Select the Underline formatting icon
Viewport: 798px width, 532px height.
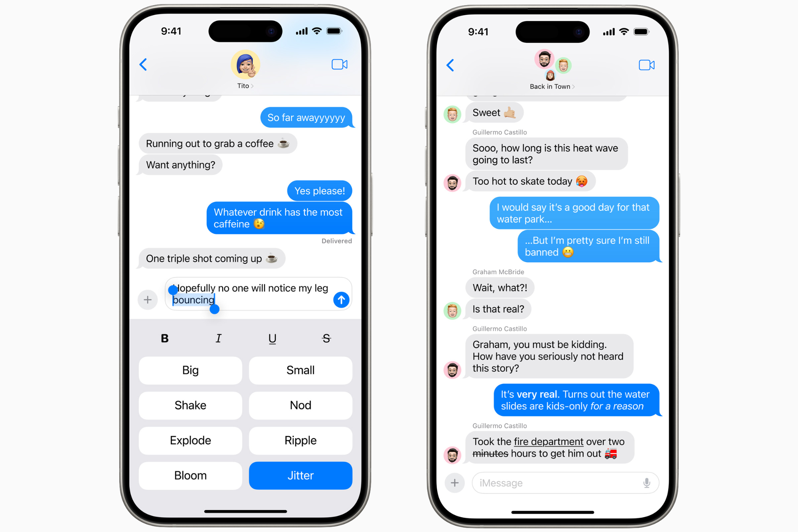[x=273, y=338]
